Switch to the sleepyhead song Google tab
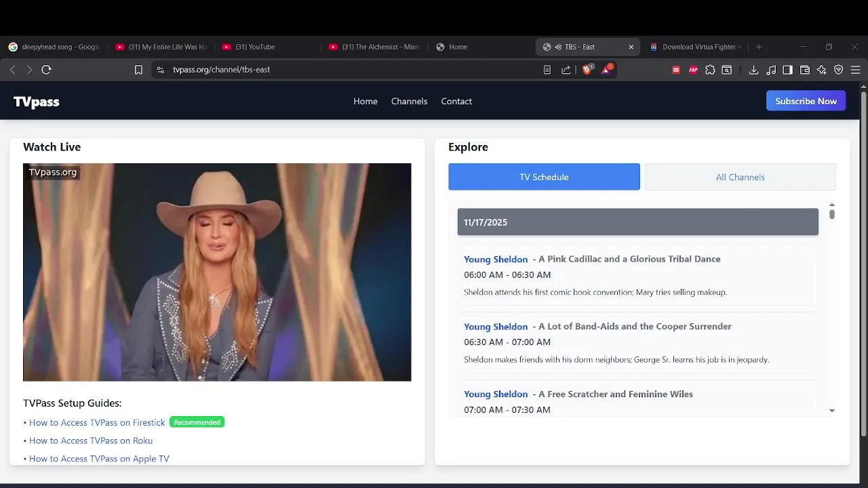Viewport: 868px width, 488px height. point(54,47)
